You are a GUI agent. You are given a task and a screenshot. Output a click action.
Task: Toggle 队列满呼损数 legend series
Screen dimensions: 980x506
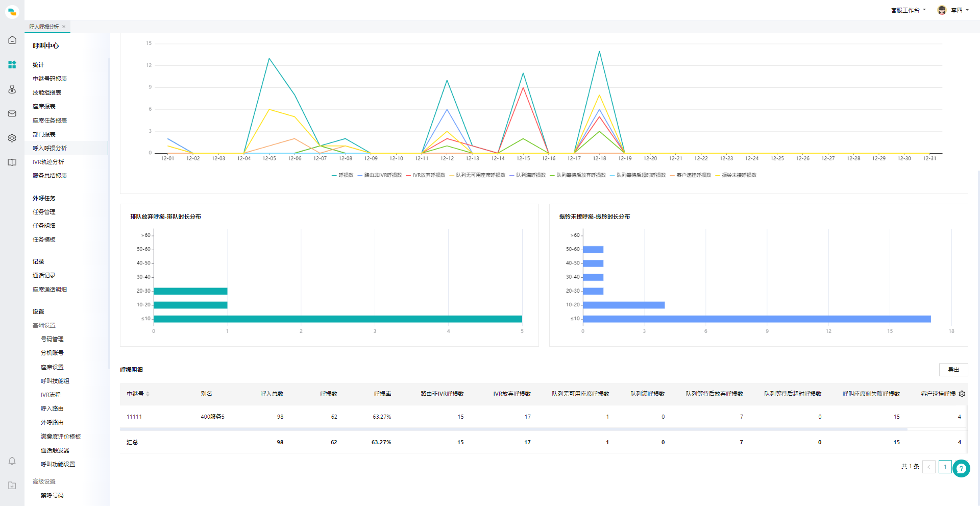pyautogui.click(x=528, y=175)
